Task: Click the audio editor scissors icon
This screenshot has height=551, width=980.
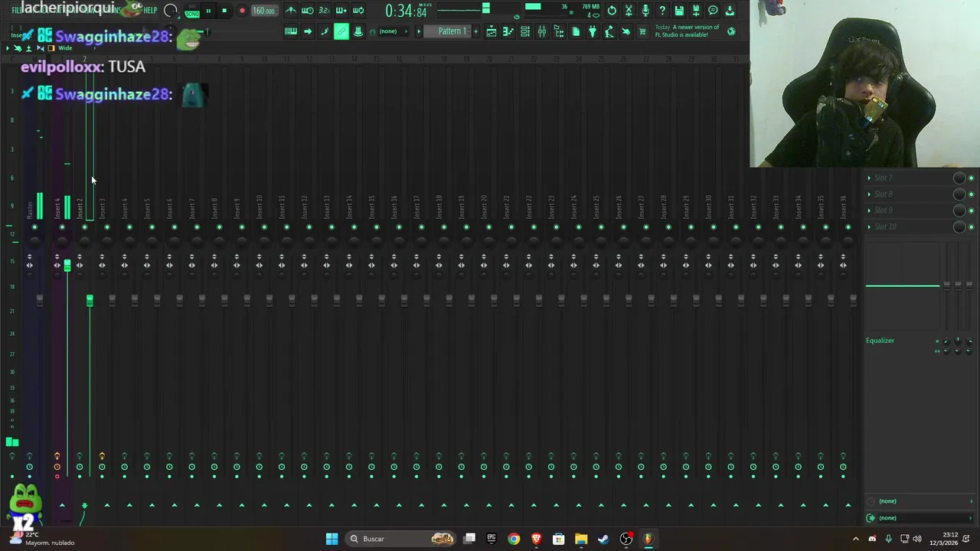Action: 629,11
